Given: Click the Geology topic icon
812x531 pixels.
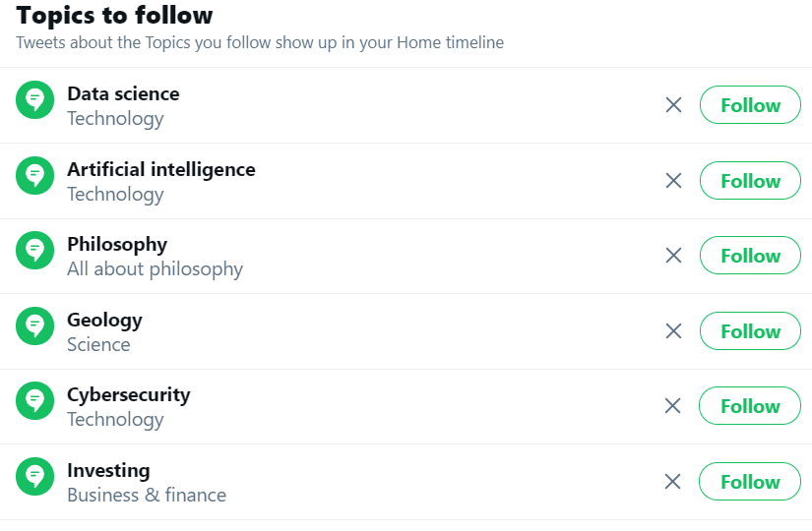Looking at the screenshot, I should coord(34,326).
